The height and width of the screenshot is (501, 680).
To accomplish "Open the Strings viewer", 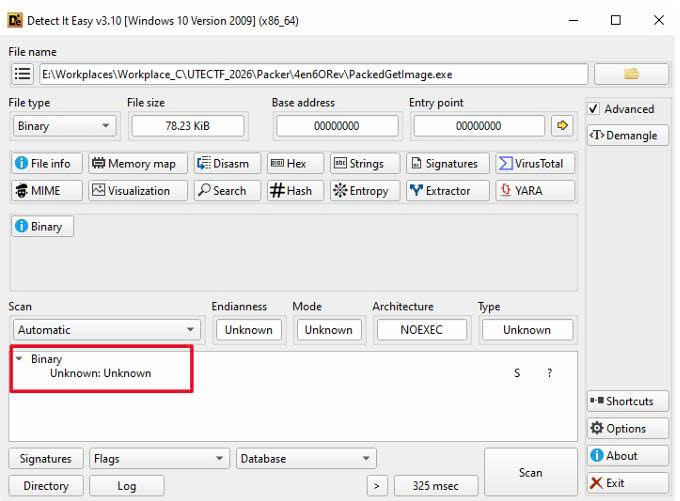I will click(365, 164).
